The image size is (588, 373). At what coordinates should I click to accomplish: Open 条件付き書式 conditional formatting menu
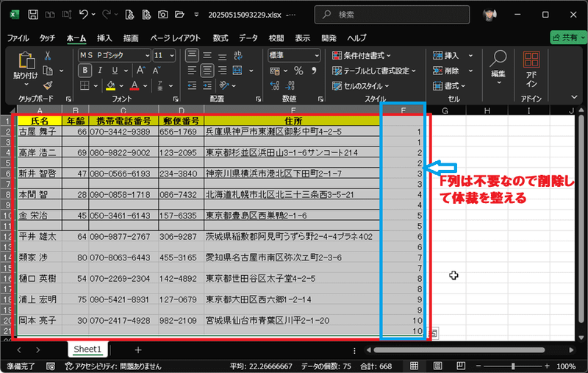tap(362, 55)
